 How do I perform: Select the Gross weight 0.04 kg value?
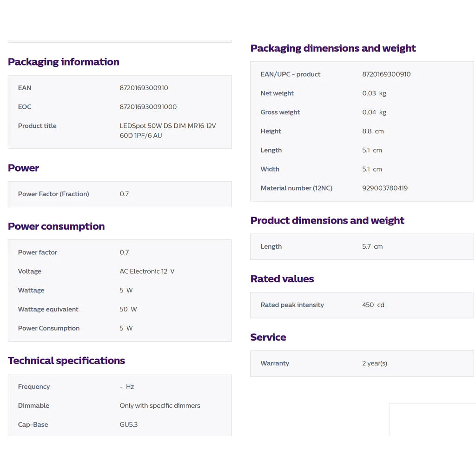click(x=374, y=112)
